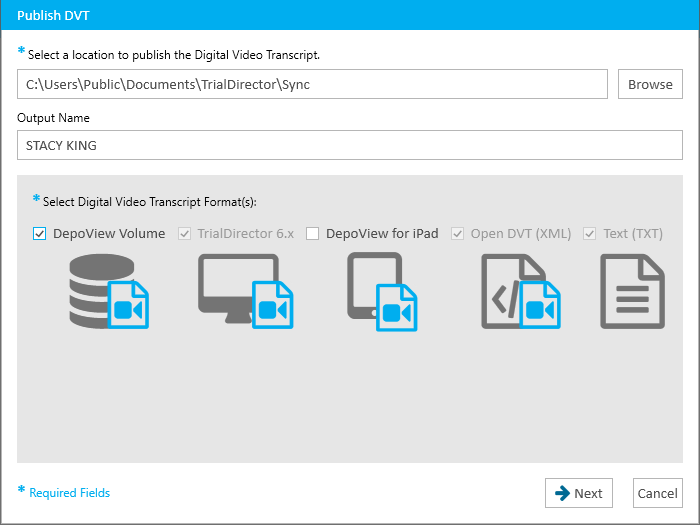Click the publish location path field
The height and width of the screenshot is (525, 700).
pos(312,84)
